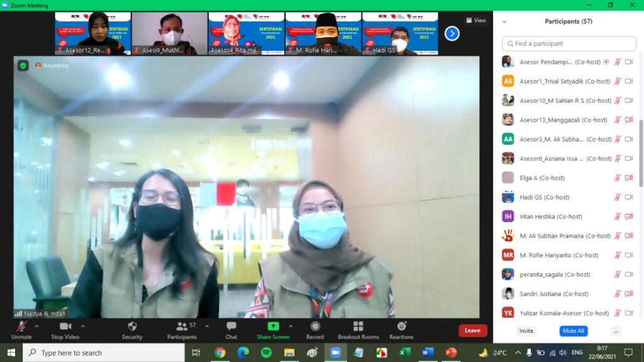Open more options ellipsis in Participants panel
The height and width of the screenshot is (362, 644).
point(616,331)
